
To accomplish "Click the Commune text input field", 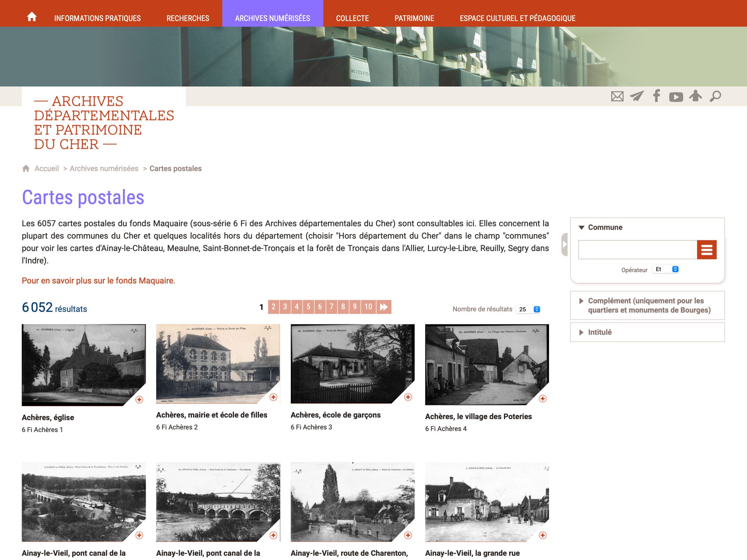I will (x=638, y=250).
